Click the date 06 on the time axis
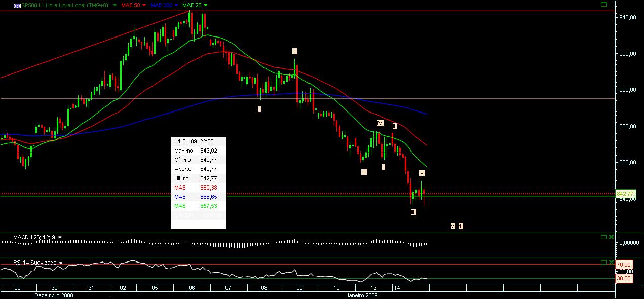Viewport: 644px width, 299px height. point(192,288)
